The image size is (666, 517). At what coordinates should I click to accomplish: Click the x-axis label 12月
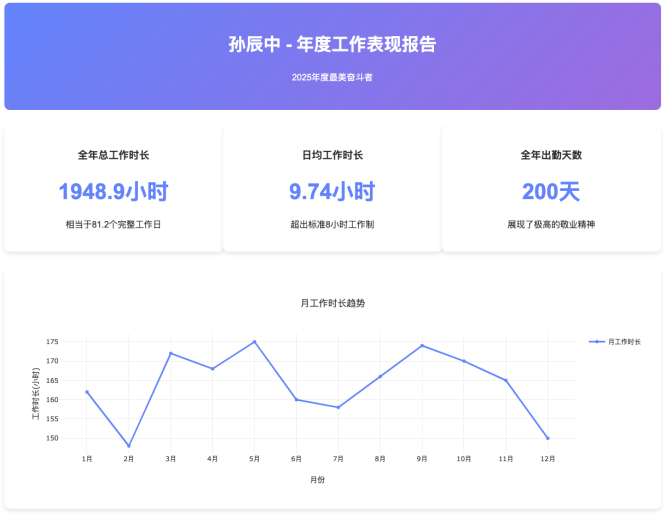point(547,459)
